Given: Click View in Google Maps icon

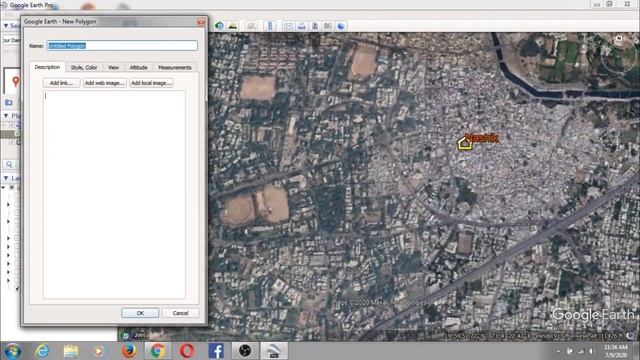Looking at the screenshot, I should click(x=328, y=26).
